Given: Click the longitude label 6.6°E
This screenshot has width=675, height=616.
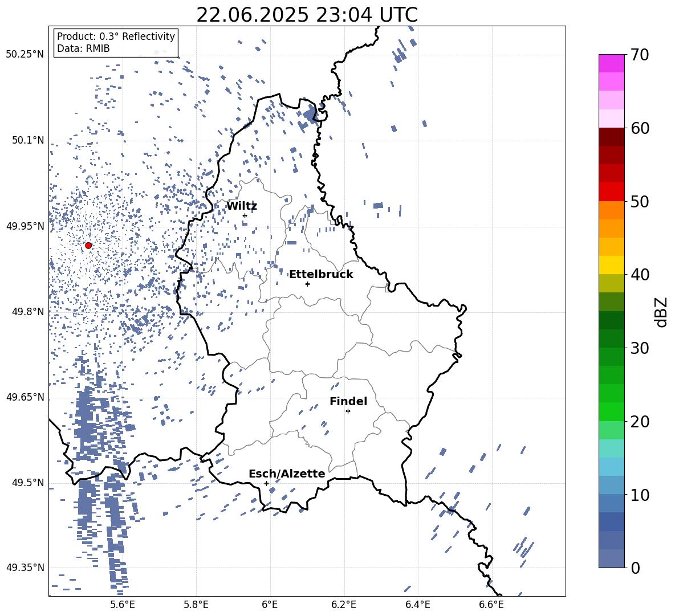Looking at the screenshot, I should tap(491, 605).
